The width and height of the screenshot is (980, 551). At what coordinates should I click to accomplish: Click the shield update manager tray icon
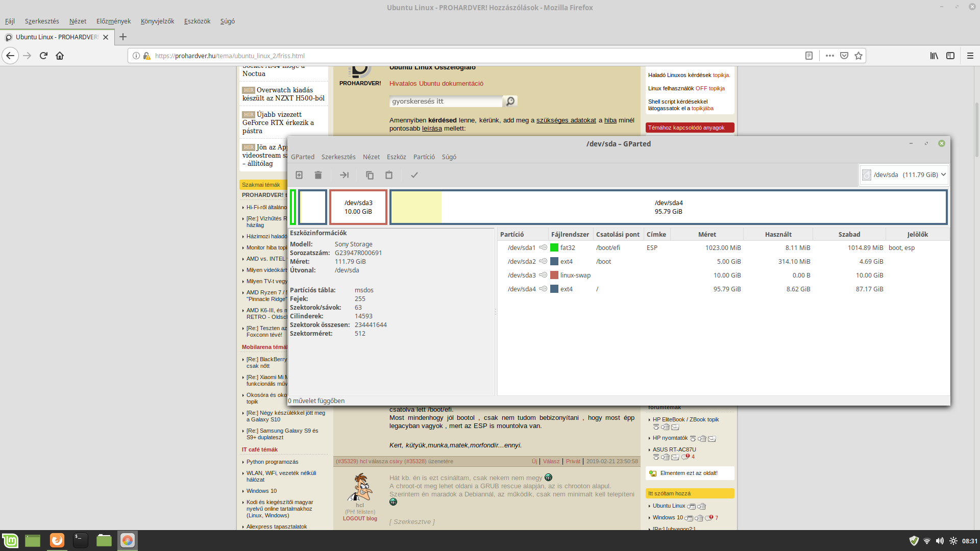(914, 541)
